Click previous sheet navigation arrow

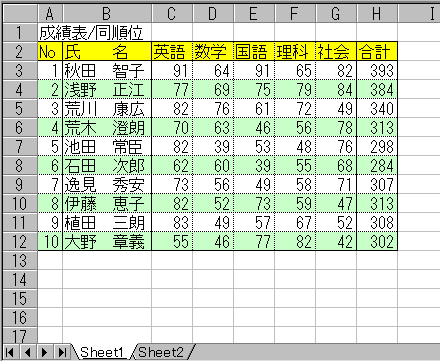[28, 352]
